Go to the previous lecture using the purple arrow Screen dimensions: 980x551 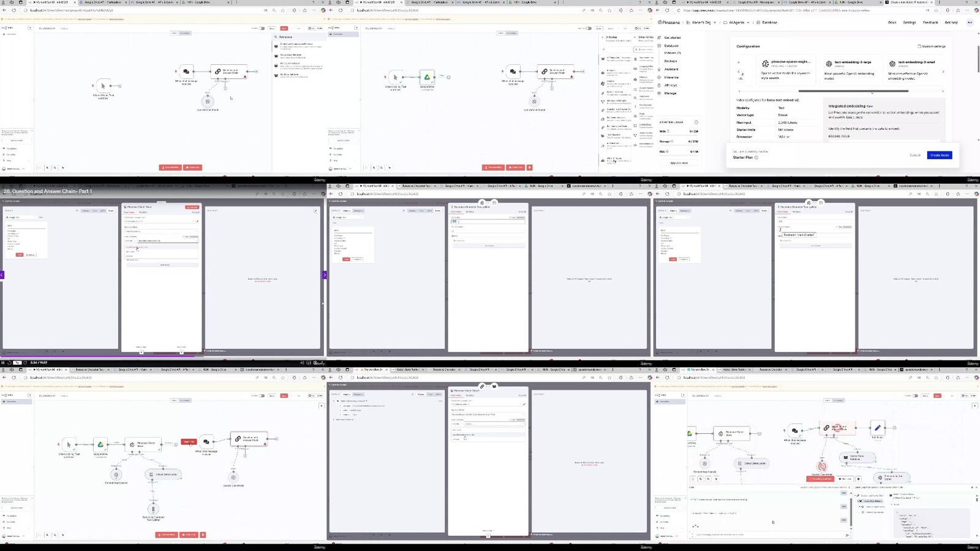pyautogui.click(x=2, y=275)
